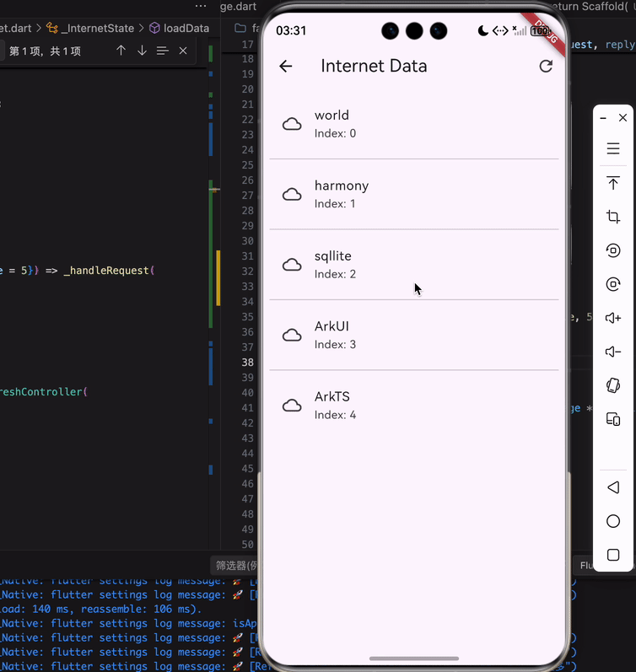Decrease volume with emulator speaker minus icon
This screenshot has height=672, width=636.
coord(613,352)
